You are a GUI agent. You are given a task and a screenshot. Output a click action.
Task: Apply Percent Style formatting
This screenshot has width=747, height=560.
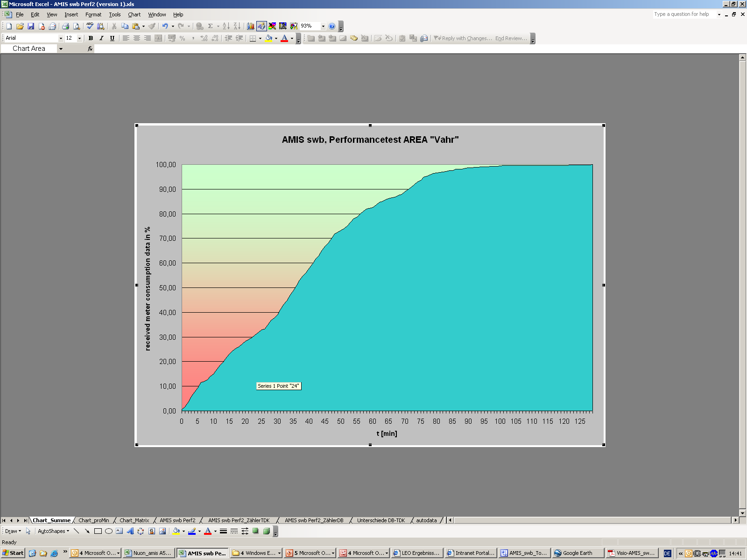(182, 38)
